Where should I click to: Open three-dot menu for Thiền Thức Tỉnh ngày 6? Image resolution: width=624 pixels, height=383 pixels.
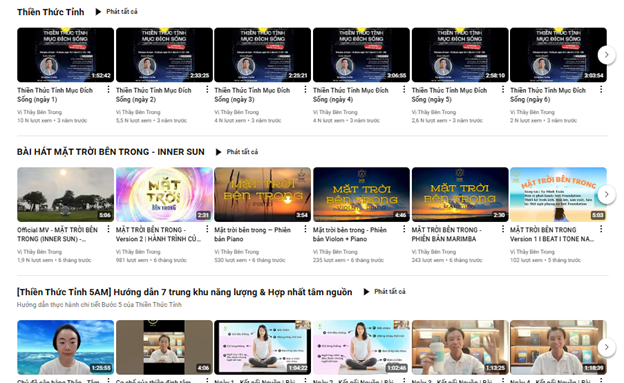click(601, 90)
